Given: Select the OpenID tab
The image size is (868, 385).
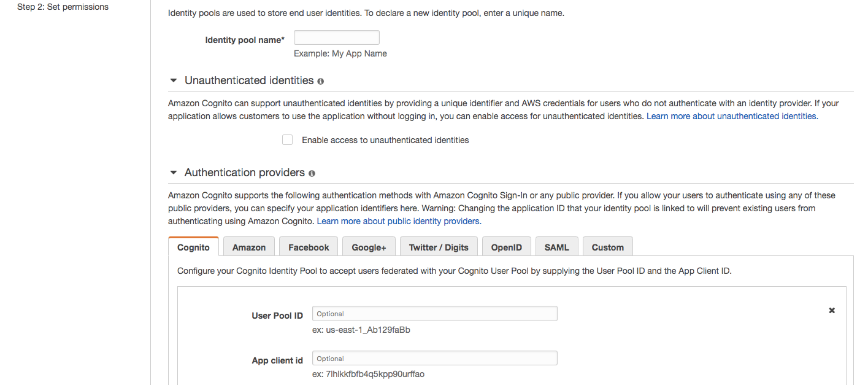Looking at the screenshot, I should [x=507, y=247].
